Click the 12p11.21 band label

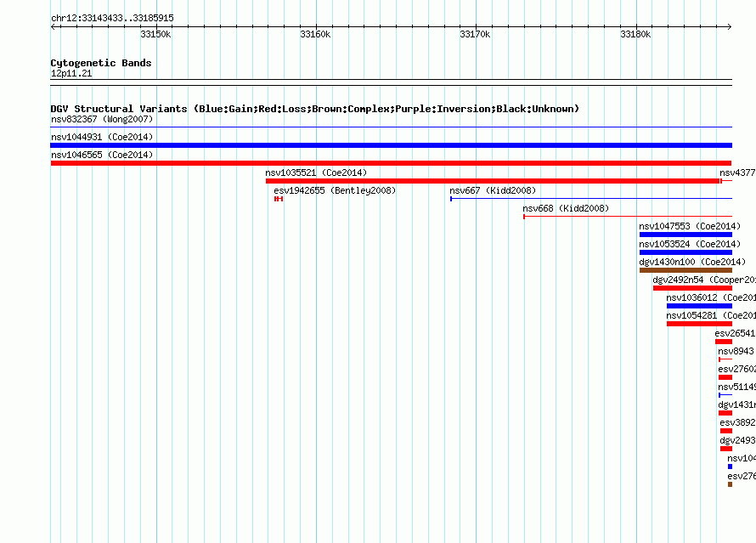point(71,73)
